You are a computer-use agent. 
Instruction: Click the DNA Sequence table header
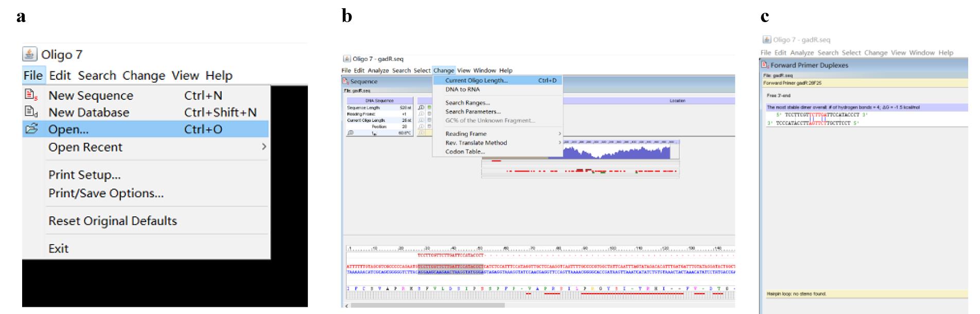tap(379, 101)
